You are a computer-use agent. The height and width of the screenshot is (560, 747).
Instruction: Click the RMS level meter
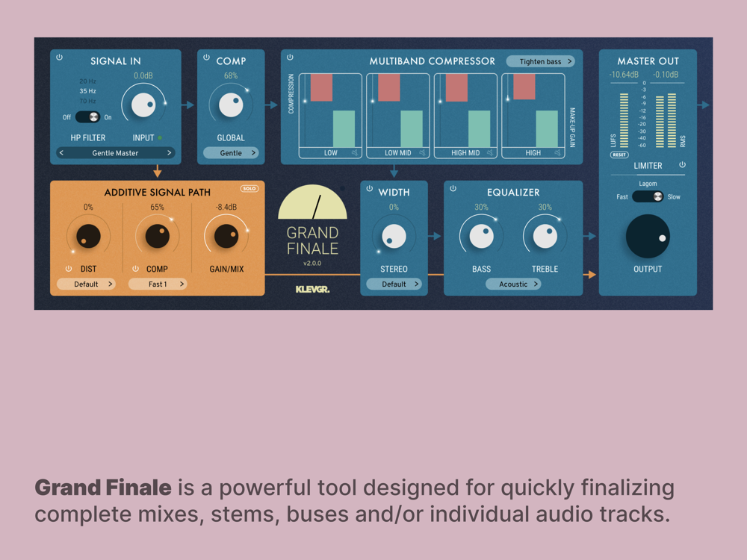(x=666, y=120)
